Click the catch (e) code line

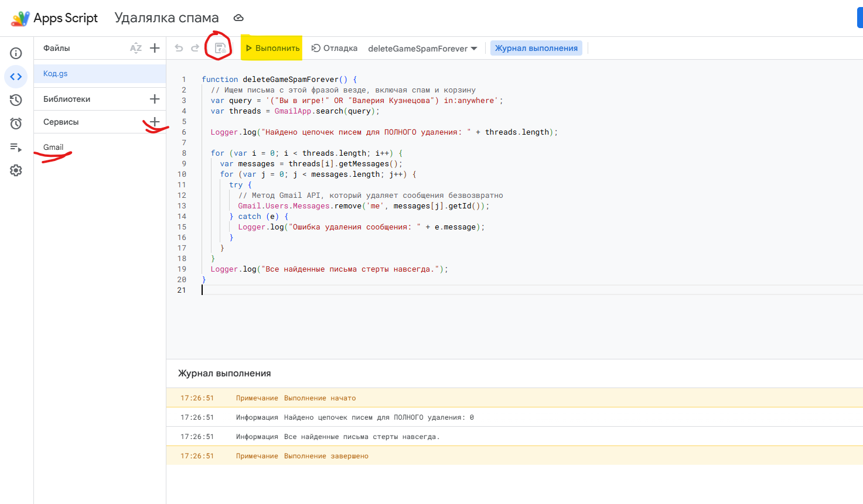click(x=259, y=217)
